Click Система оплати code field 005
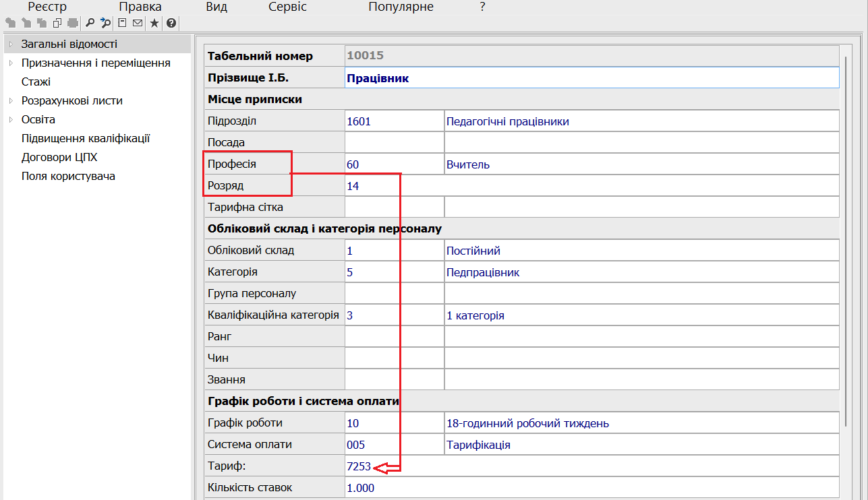The height and width of the screenshot is (500, 868). [x=394, y=445]
